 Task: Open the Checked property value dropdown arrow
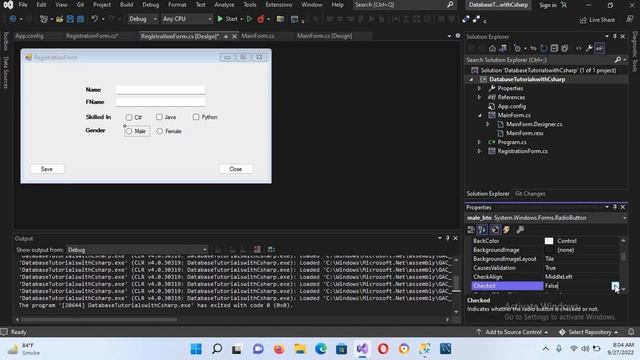point(615,286)
